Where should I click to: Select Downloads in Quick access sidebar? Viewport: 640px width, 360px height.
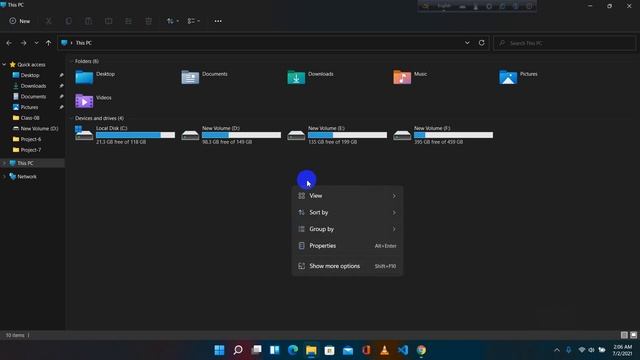[33, 86]
